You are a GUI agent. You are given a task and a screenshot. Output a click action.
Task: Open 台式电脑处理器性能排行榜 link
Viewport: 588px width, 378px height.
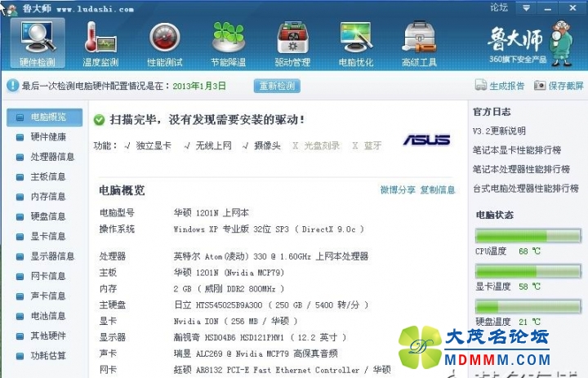pos(526,189)
